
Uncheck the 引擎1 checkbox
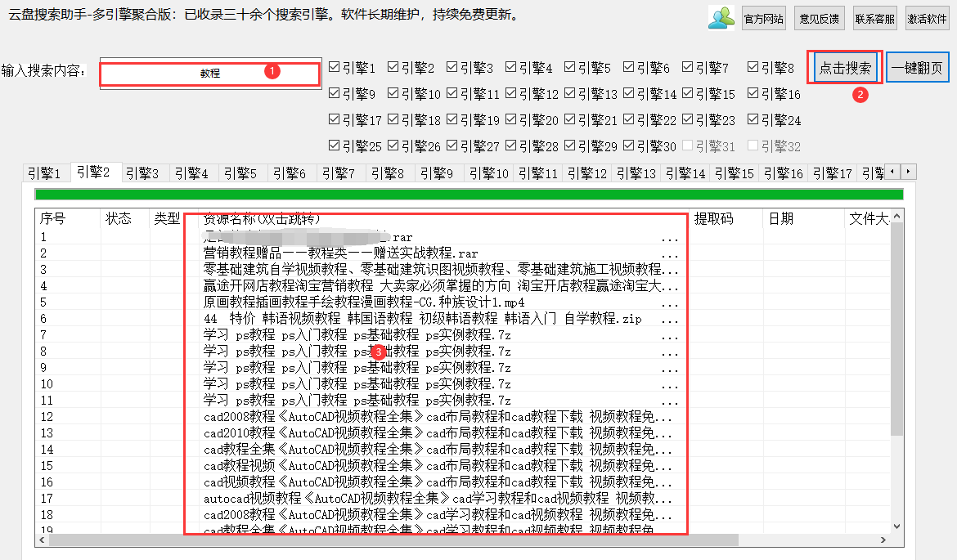tap(334, 68)
